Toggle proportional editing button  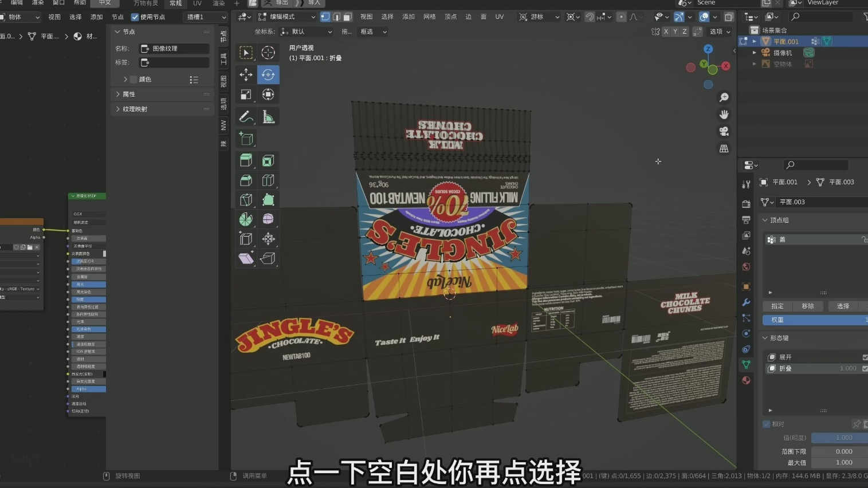[x=621, y=17]
